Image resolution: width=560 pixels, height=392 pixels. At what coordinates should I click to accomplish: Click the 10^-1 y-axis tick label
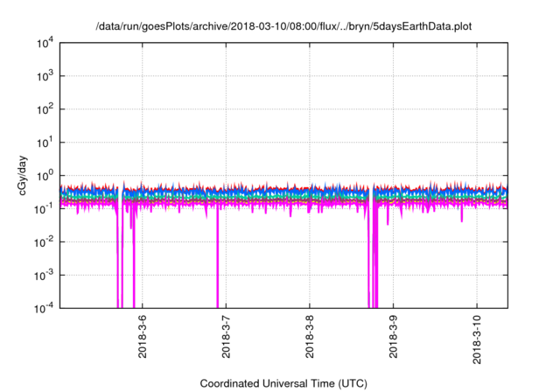pos(45,209)
